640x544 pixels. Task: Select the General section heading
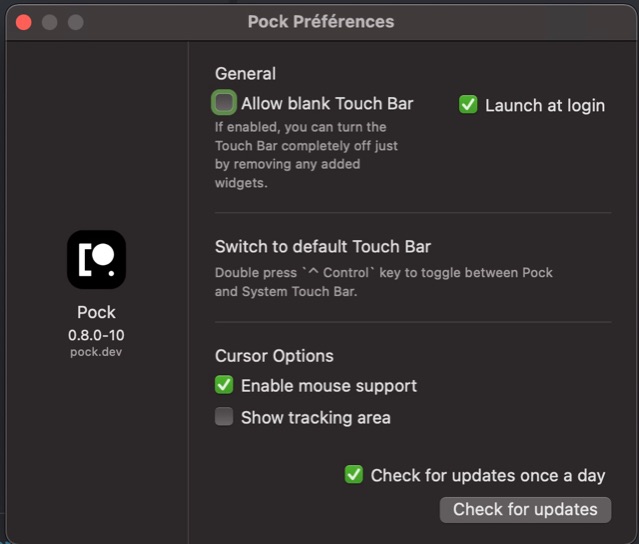click(x=245, y=73)
